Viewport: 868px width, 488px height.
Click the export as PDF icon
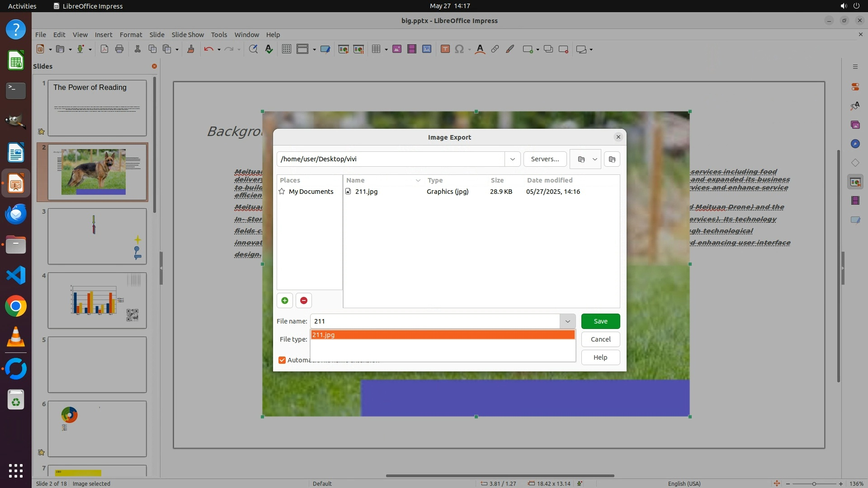104,49
